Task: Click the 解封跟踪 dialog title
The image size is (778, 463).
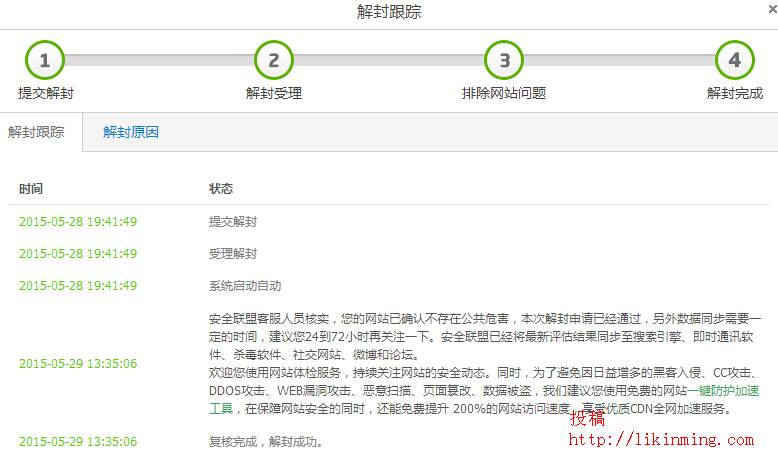Action: point(389,12)
